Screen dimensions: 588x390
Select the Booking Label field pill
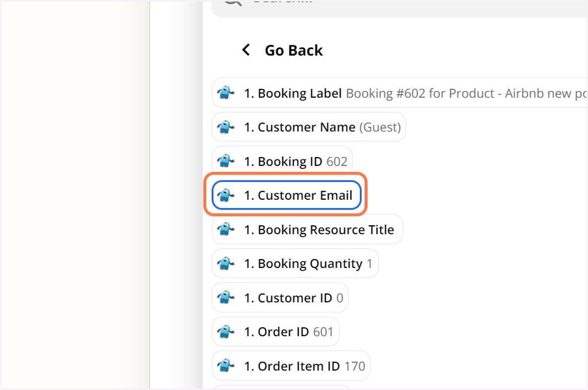(400, 93)
